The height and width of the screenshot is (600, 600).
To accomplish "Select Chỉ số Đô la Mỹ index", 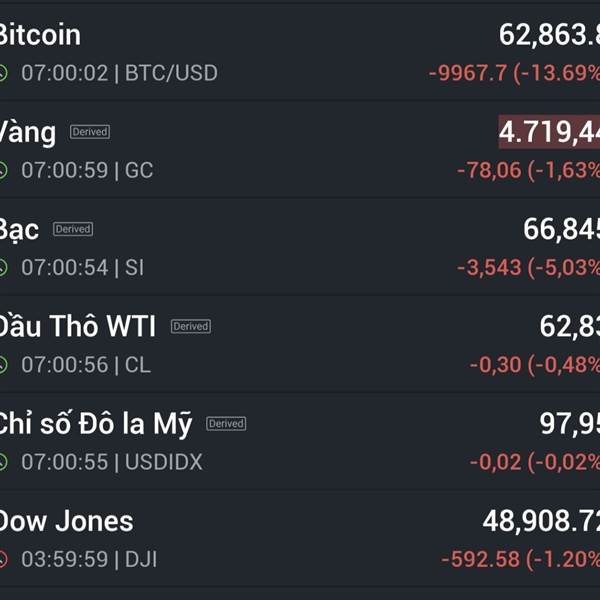I will click(x=300, y=441).
